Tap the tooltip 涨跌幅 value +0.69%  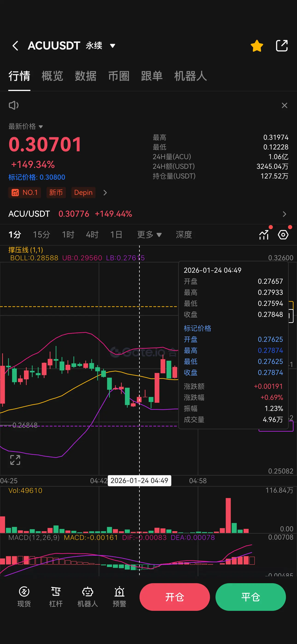tap(272, 398)
